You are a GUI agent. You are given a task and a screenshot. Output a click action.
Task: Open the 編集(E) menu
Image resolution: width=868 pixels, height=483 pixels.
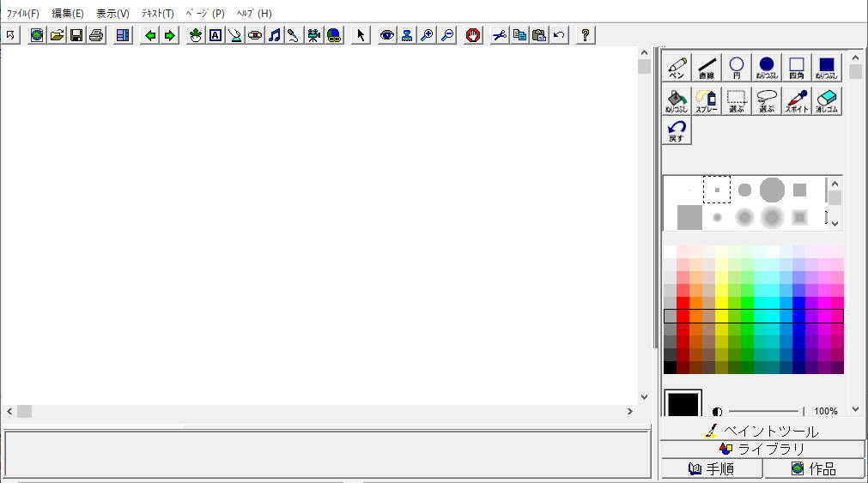[x=68, y=13]
